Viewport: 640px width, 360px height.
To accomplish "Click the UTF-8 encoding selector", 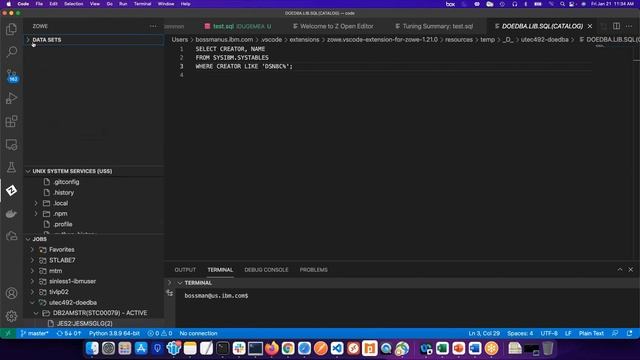I will [549, 333].
